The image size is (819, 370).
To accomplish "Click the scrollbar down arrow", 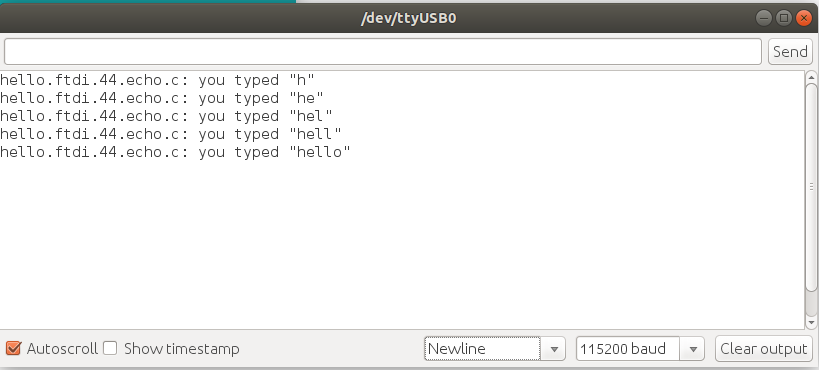I will 811,322.
